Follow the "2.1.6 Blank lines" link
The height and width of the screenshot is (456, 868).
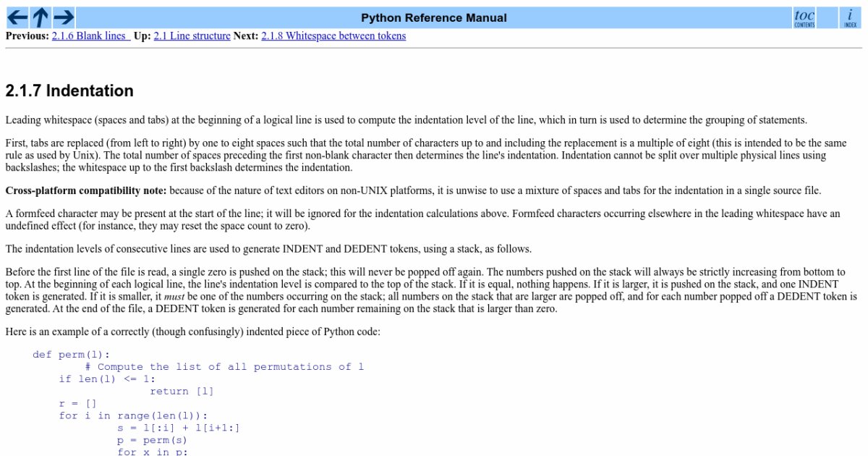click(90, 35)
